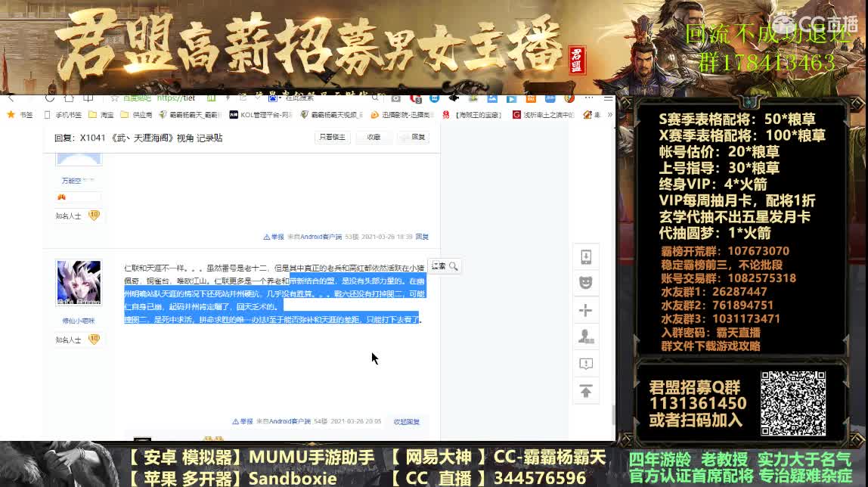The height and width of the screenshot is (487, 868).
Task: Expand the bookmarks bar overflow chevron
Action: click(610, 114)
